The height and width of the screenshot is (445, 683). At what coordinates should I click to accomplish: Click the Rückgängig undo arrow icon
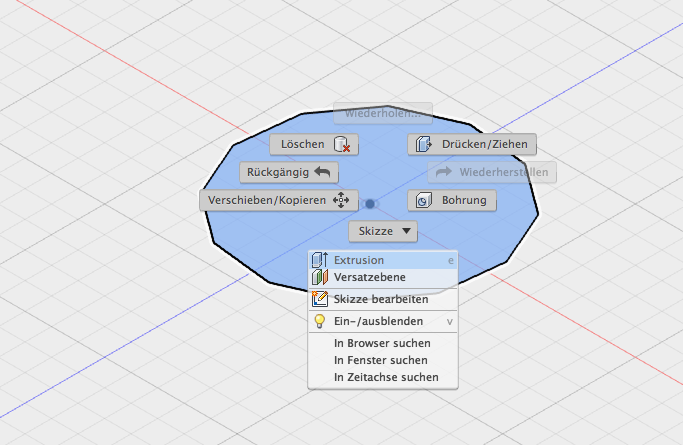(x=322, y=172)
